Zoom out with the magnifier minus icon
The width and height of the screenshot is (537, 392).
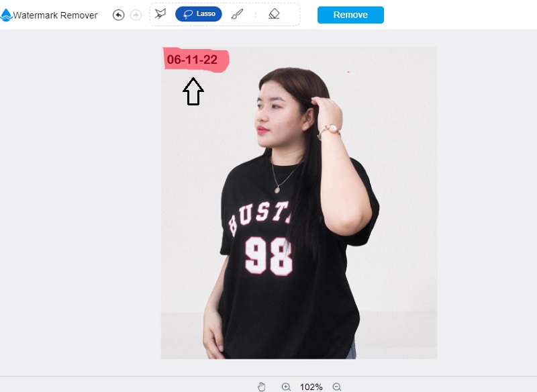[x=337, y=387]
